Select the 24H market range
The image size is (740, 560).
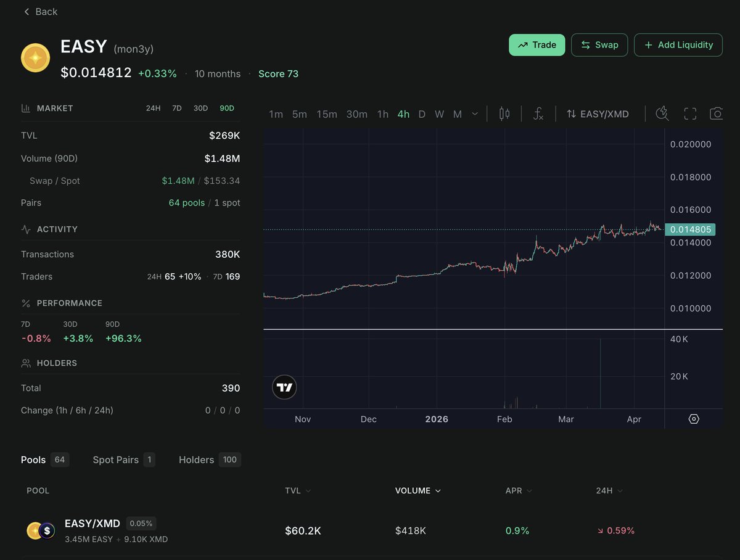point(154,108)
